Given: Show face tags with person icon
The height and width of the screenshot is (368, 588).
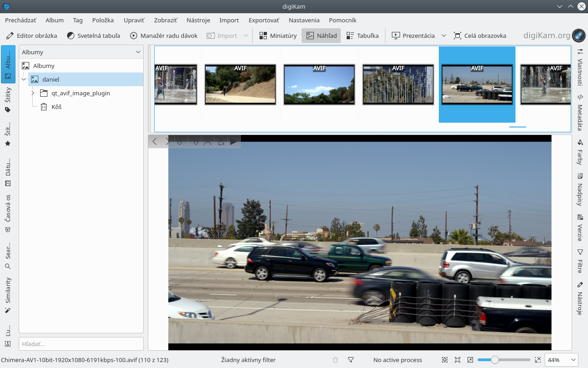Looking at the screenshot, I should coord(207,142).
